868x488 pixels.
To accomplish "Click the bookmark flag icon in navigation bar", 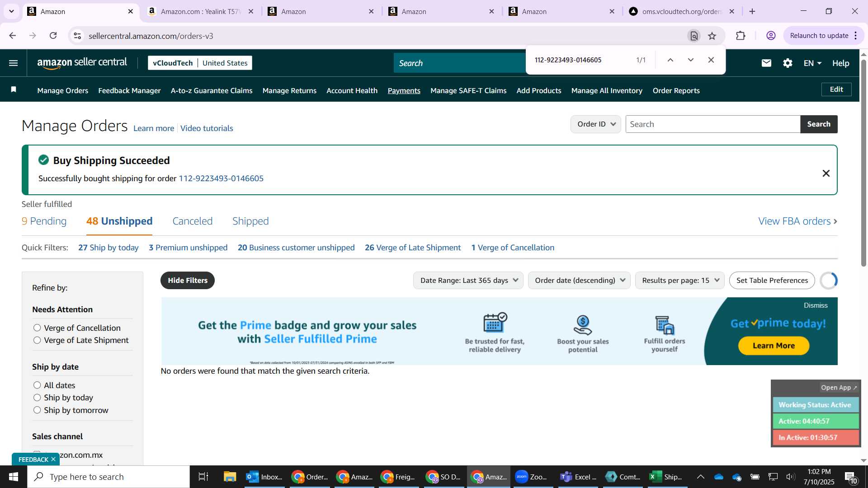I will 14,89.
